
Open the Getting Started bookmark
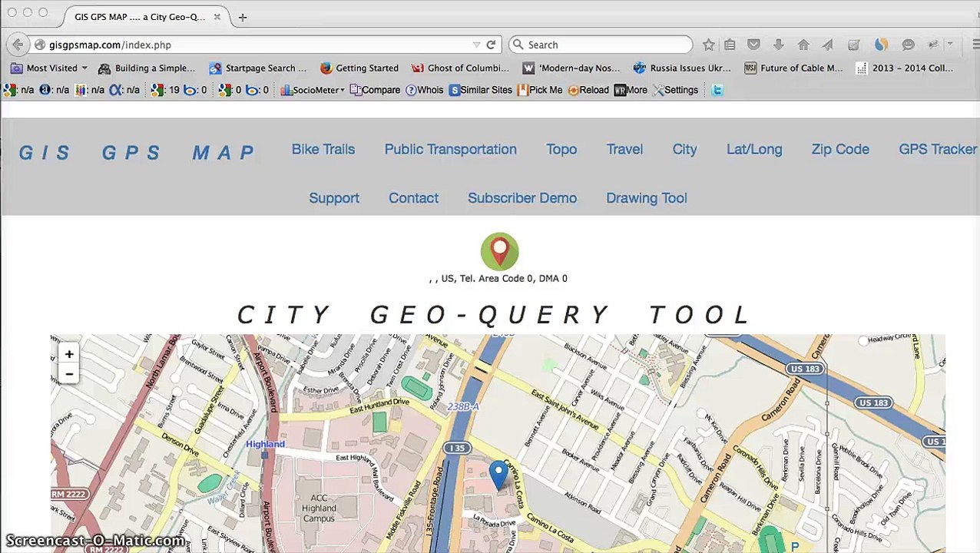359,68
